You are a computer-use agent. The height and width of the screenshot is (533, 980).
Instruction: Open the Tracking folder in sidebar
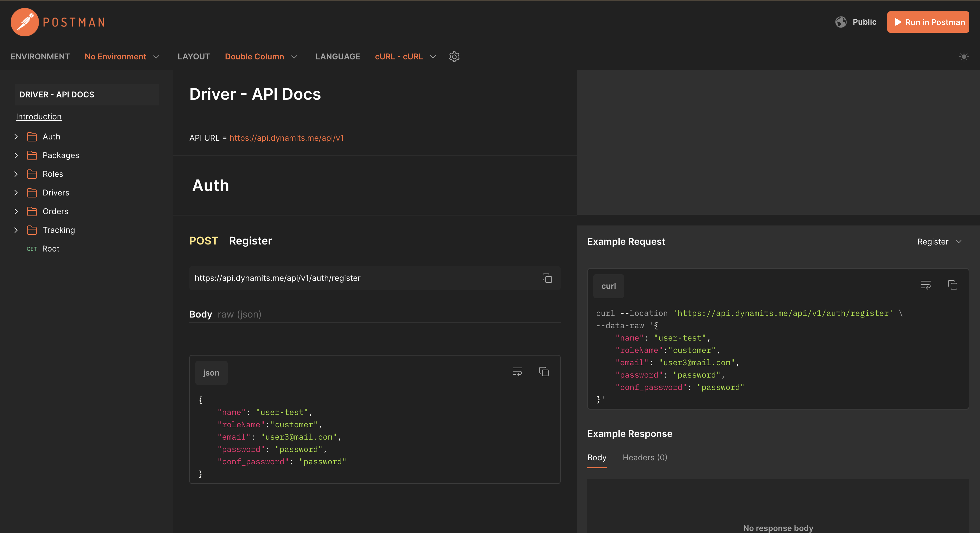coord(59,230)
